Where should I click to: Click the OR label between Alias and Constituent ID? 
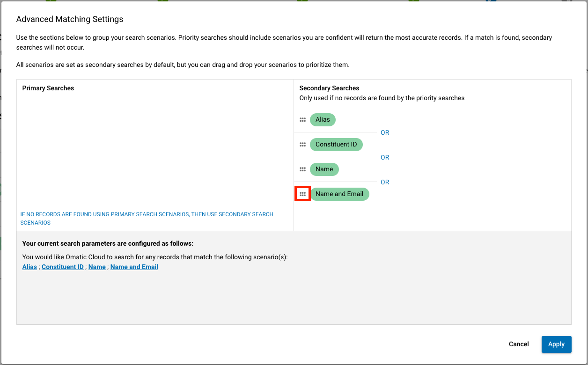pyautogui.click(x=385, y=132)
